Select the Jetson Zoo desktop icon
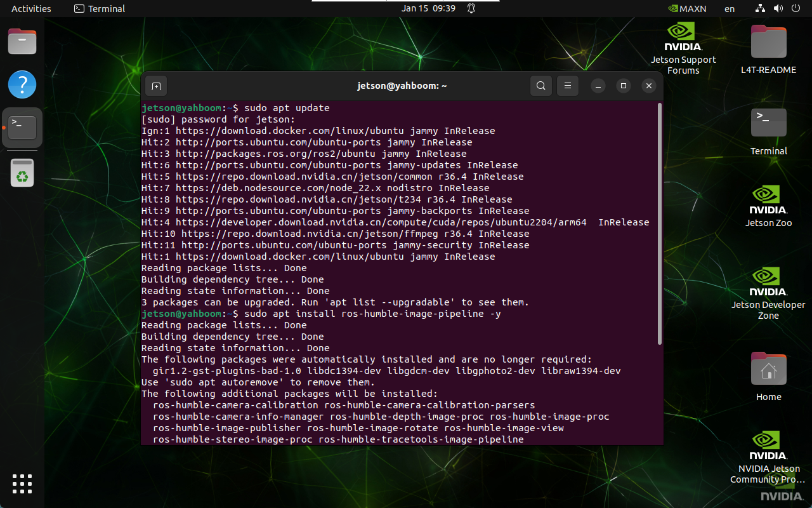The height and width of the screenshot is (508, 812). coord(768,206)
